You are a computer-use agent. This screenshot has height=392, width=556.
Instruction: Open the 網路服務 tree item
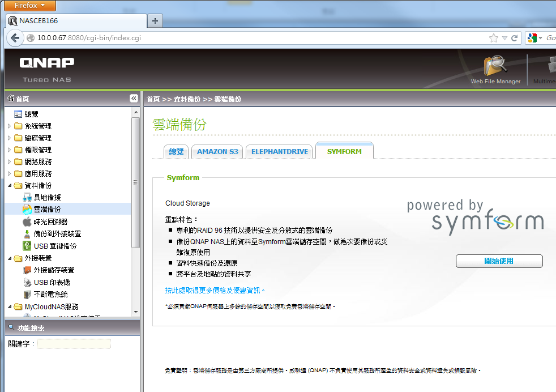point(38,162)
